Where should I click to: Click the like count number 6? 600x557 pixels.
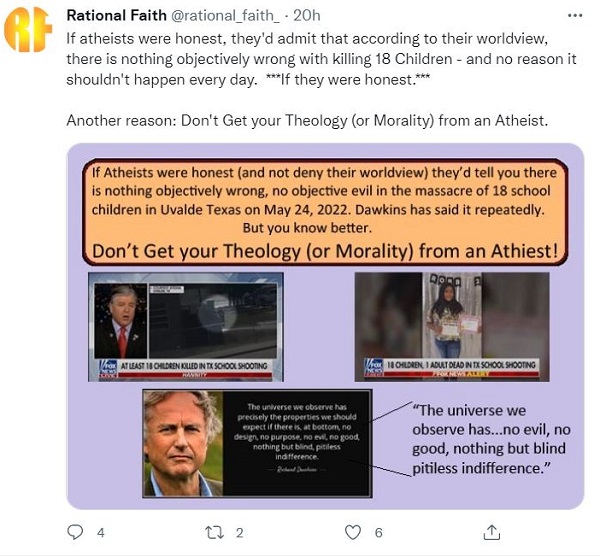(x=378, y=533)
